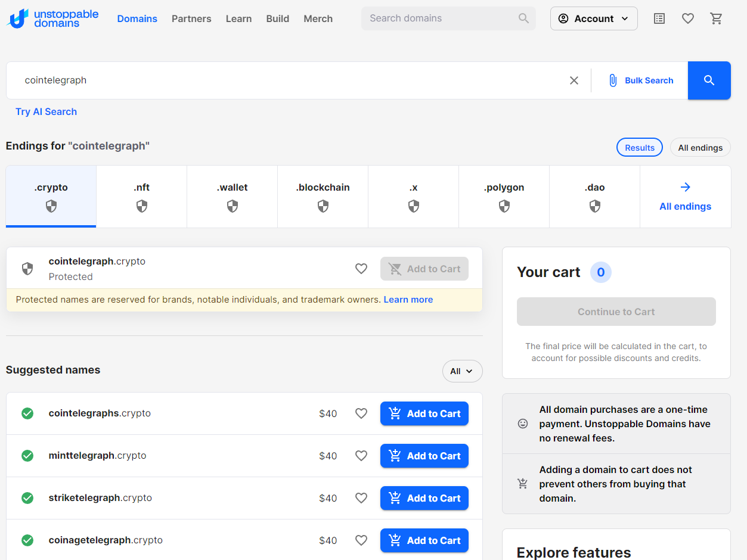Click shield icon beside cointelegraph.crypto
747x560 pixels.
[27, 269]
